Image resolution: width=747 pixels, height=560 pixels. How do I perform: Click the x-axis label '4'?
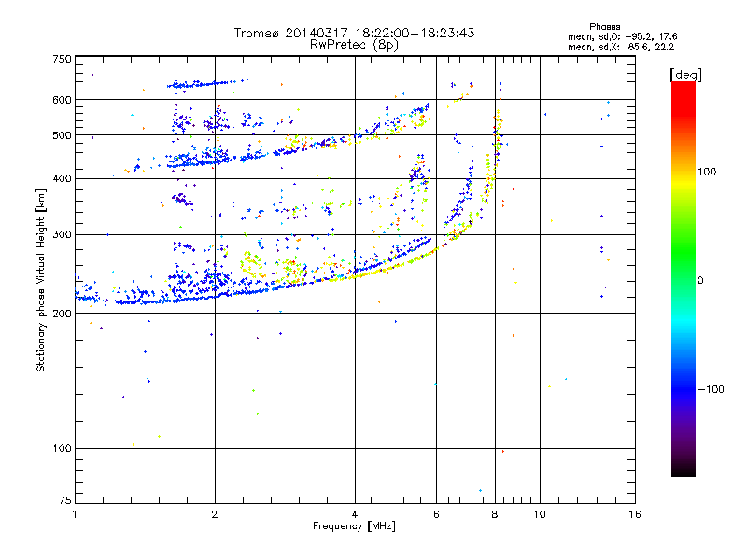[x=355, y=514]
